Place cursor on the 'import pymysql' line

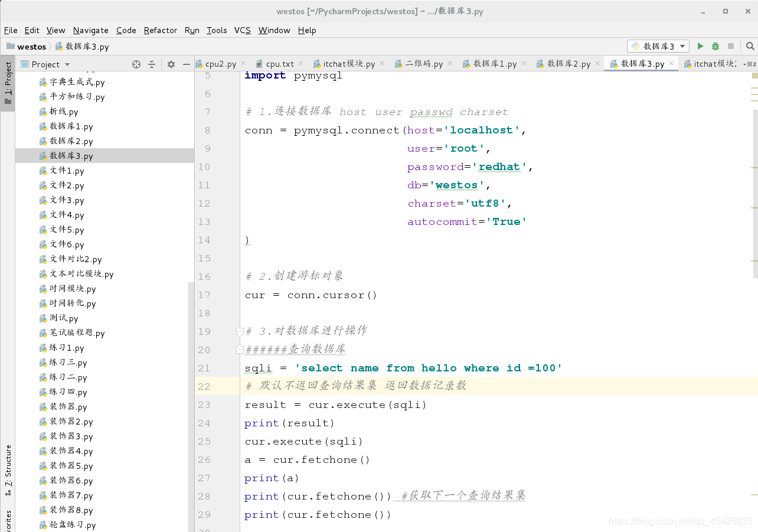click(293, 75)
